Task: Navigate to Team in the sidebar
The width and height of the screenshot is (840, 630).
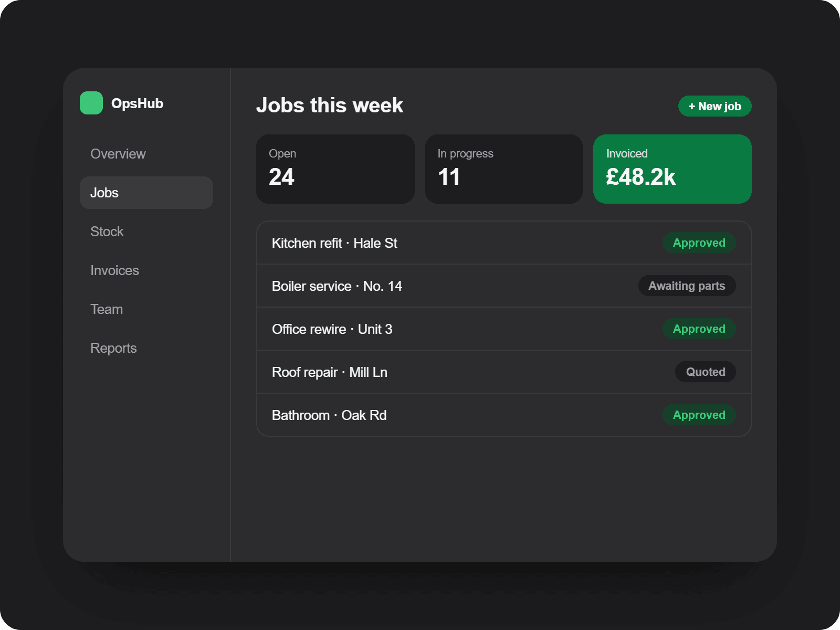Action: (x=146, y=309)
